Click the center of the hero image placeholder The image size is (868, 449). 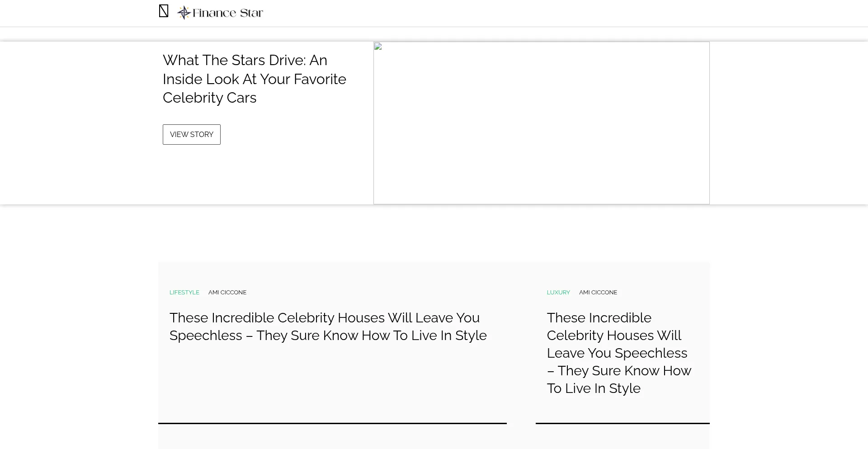(541, 123)
